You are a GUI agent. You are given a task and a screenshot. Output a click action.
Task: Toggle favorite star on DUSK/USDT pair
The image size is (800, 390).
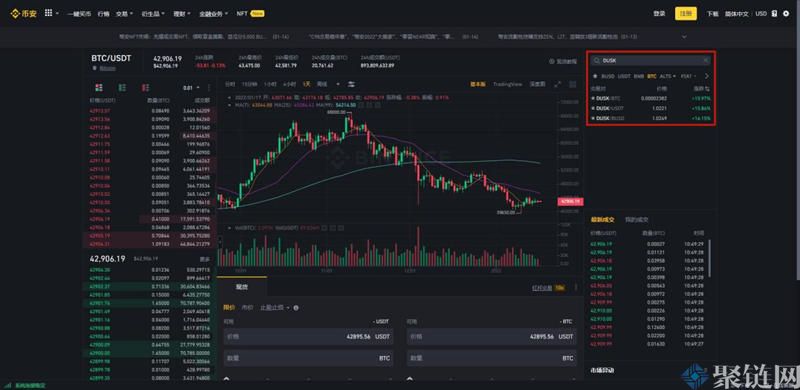pyautogui.click(x=593, y=108)
